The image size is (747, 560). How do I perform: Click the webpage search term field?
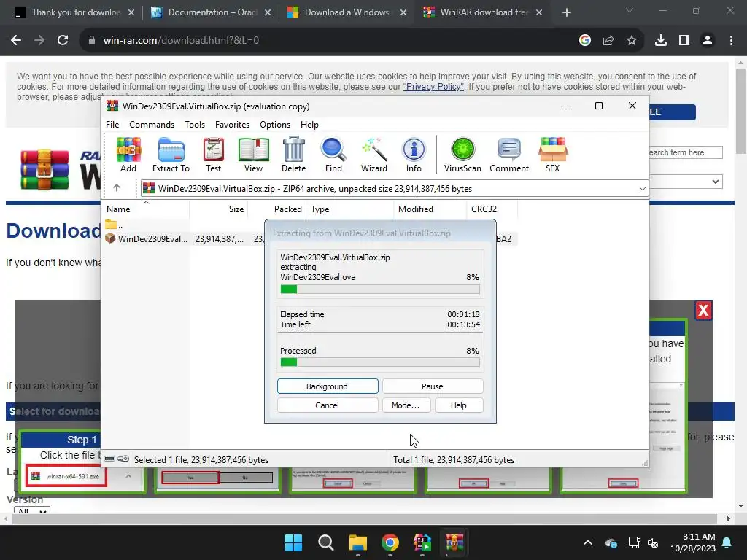click(686, 152)
